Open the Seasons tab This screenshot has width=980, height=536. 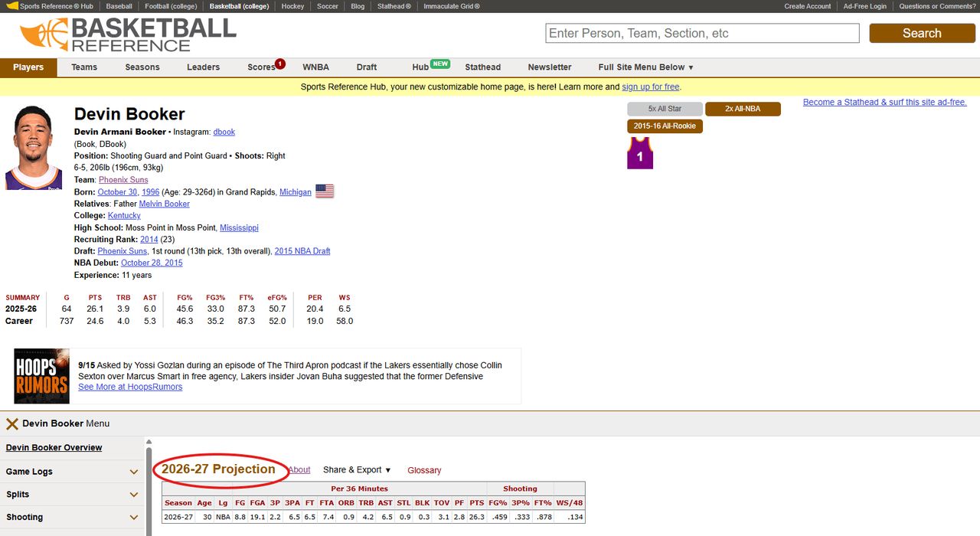142,67
